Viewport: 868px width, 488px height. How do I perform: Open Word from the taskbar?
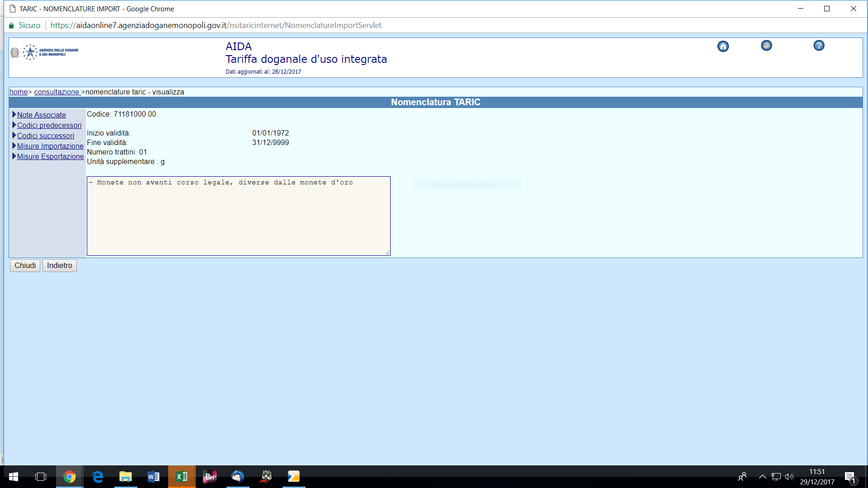pyautogui.click(x=153, y=476)
